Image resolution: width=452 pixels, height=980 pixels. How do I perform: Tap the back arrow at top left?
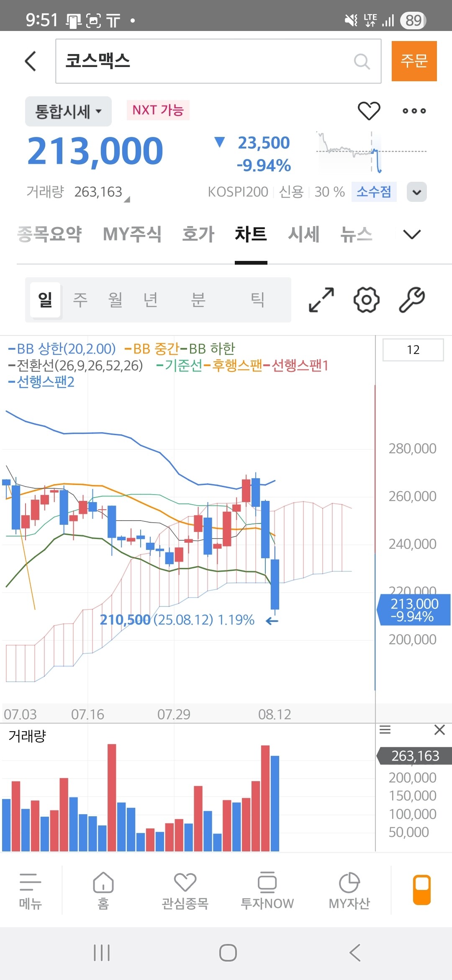point(31,61)
